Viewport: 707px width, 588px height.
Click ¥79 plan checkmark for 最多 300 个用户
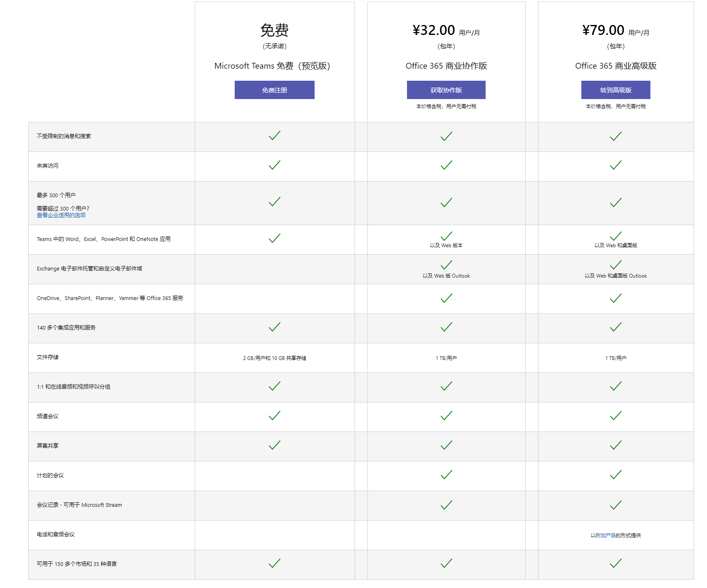(x=615, y=203)
